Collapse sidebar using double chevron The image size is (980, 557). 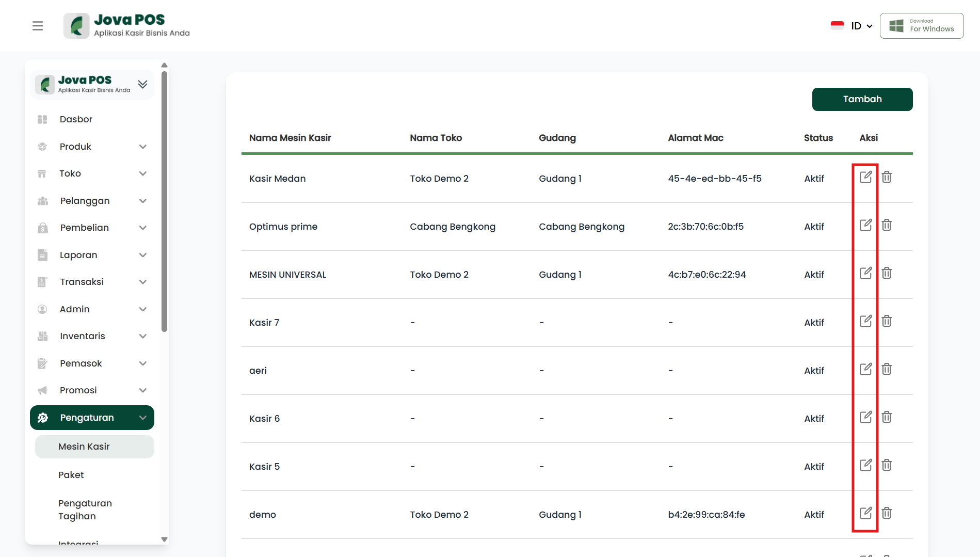(143, 84)
